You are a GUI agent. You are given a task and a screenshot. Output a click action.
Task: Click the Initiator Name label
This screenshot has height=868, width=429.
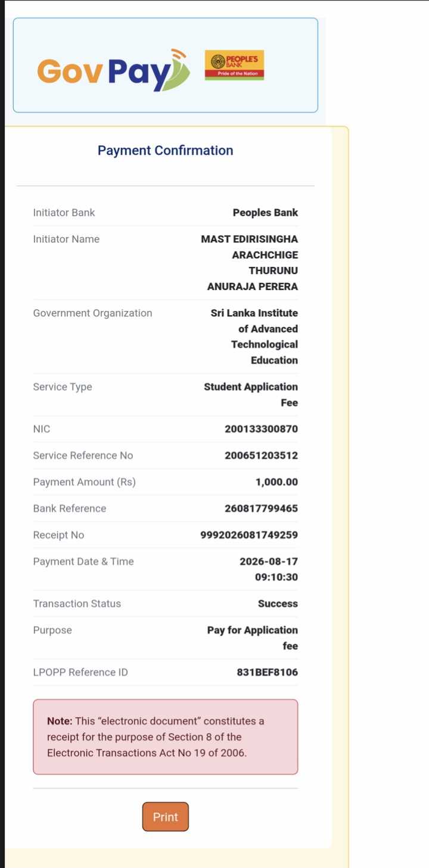click(x=66, y=239)
